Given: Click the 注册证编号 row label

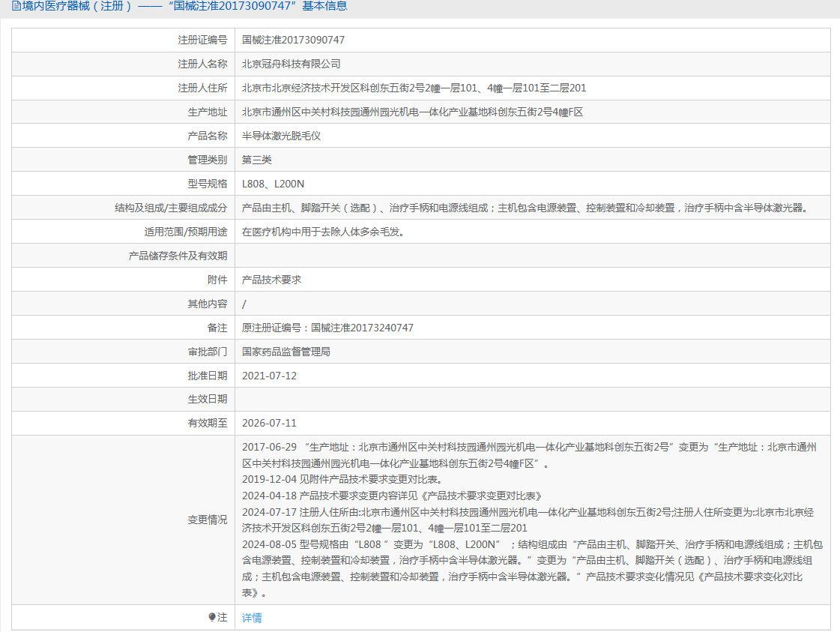Looking at the screenshot, I should tap(202, 40).
